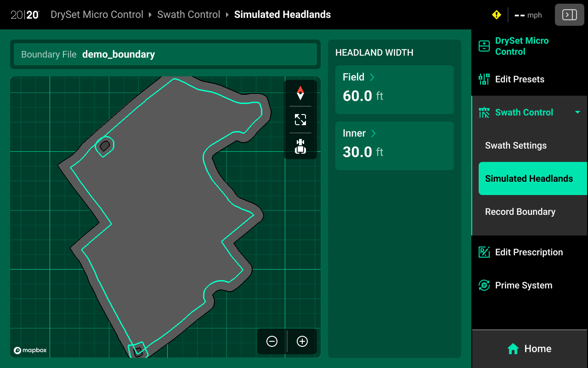This screenshot has height=368, width=588.
Task: Switch to Swath Settings
Action: coord(515,145)
